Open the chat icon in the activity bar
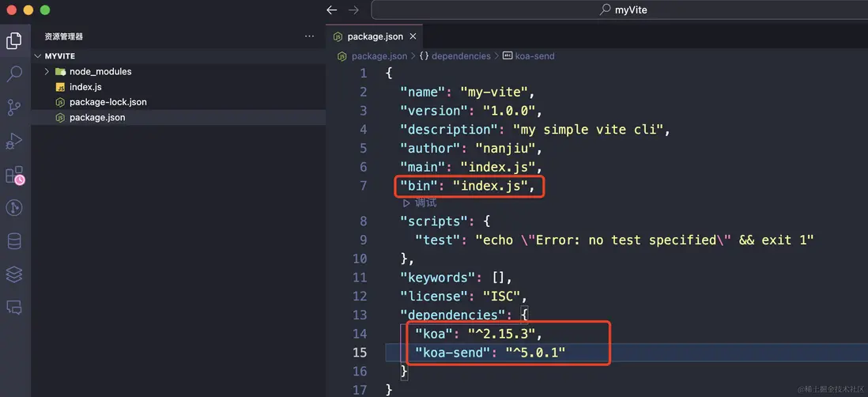Image resolution: width=868 pixels, height=397 pixels. 14,307
